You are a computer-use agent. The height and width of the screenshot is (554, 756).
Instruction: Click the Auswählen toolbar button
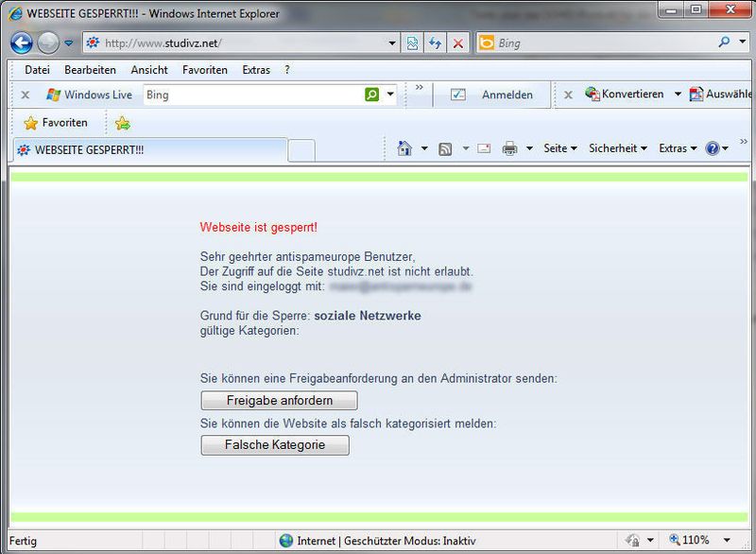click(x=720, y=94)
